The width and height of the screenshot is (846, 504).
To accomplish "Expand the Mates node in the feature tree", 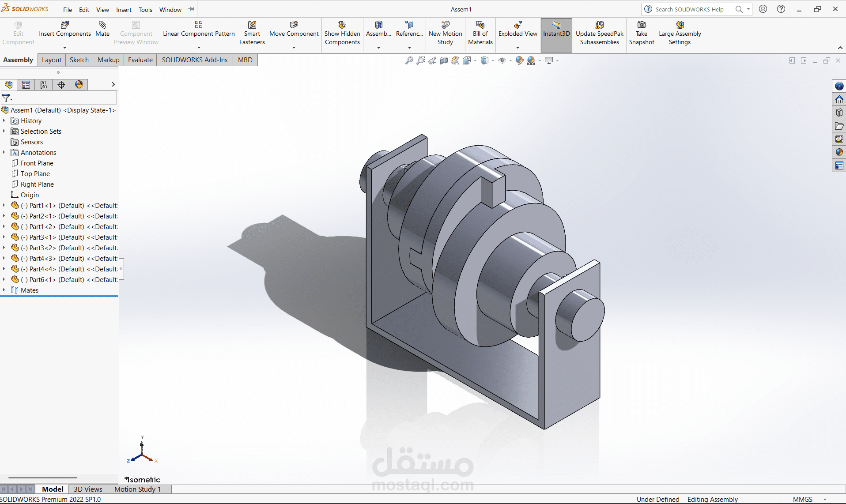I will pyautogui.click(x=4, y=290).
